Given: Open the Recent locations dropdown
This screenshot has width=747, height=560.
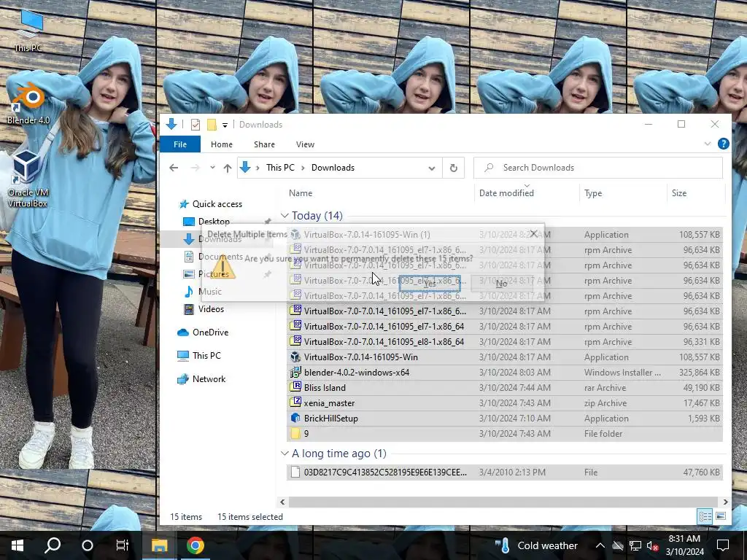Looking at the screenshot, I should click(212, 168).
